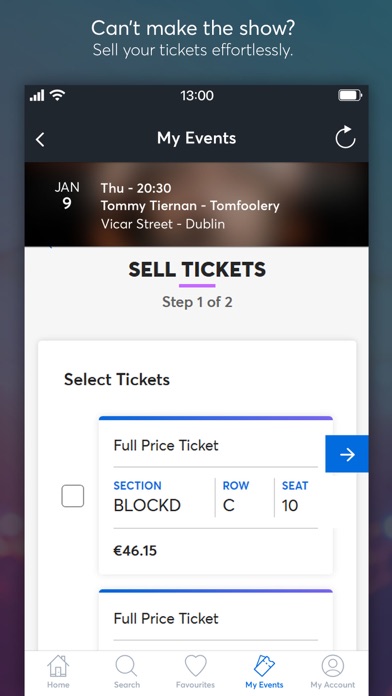
Task: Select the second Full Price Ticket card
Action: coord(216,620)
